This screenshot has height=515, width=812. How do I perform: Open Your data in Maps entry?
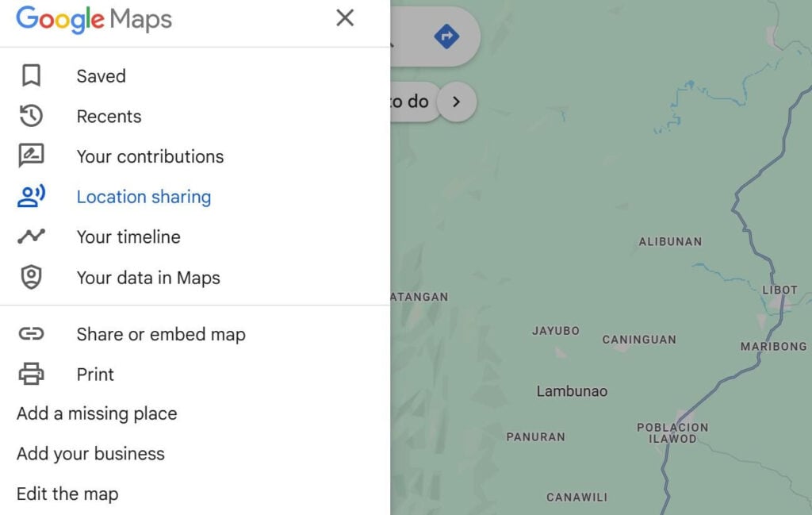148,278
